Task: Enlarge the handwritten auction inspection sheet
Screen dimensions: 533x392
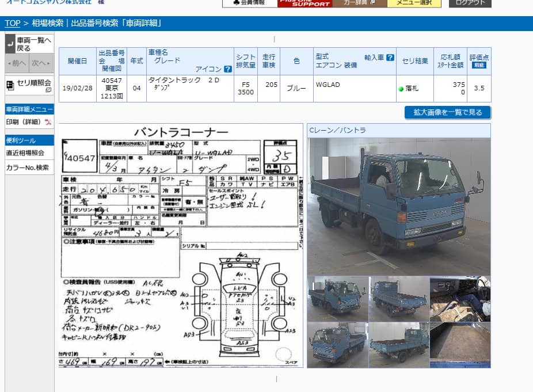Action: [x=181, y=246]
